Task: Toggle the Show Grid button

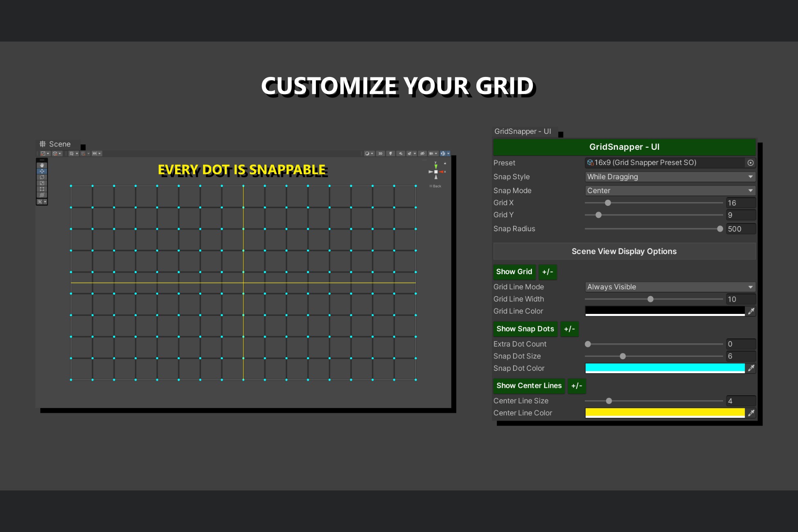Action: coord(514,272)
